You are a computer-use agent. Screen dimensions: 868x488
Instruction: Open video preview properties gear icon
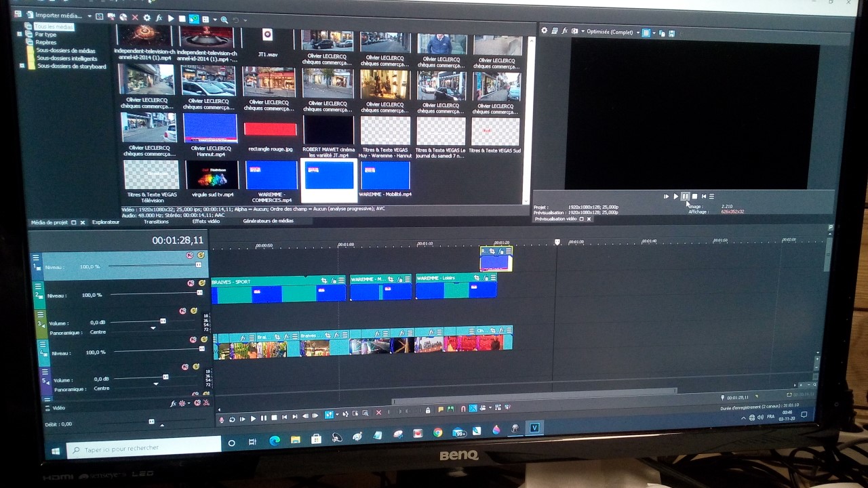[544, 31]
